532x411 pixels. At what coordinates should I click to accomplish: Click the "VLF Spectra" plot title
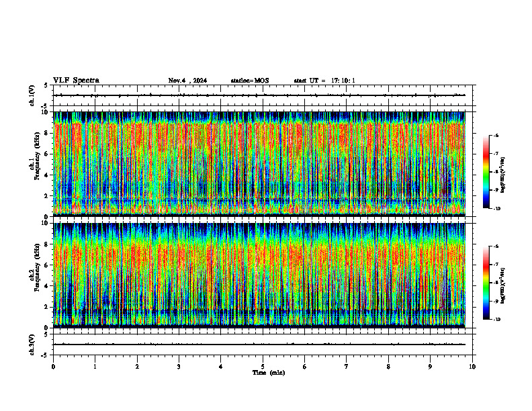pos(76,81)
